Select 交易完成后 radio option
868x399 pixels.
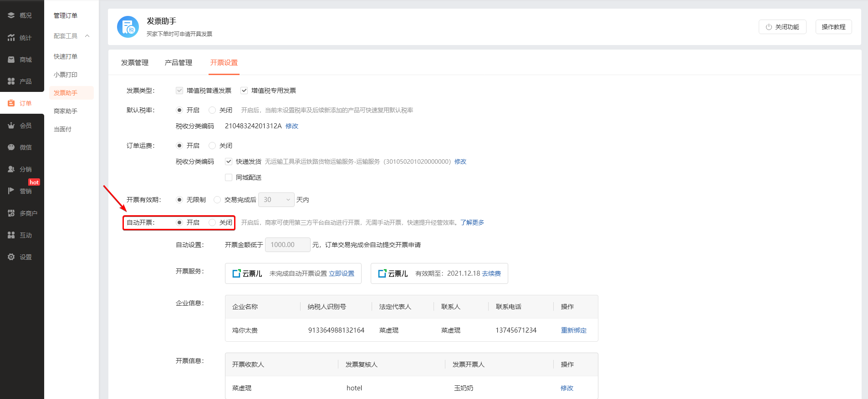(217, 200)
